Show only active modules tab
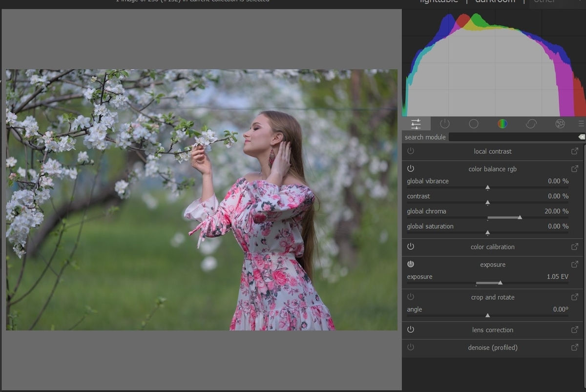 444,124
